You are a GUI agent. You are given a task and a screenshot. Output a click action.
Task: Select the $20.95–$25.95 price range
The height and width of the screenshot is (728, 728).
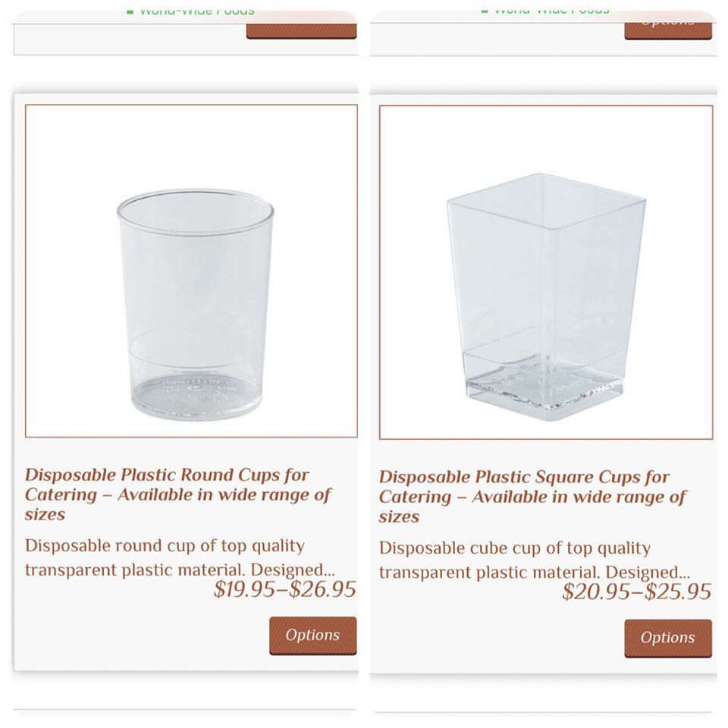636,592
